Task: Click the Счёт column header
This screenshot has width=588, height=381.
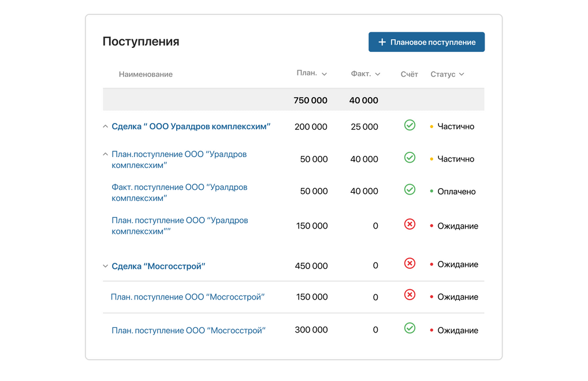Action: [409, 74]
